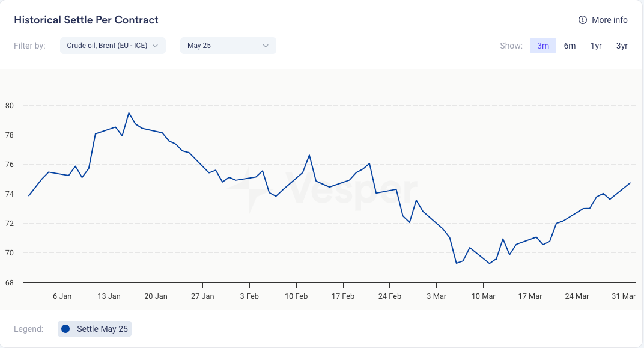Click the 31 Mar x-axis label
This screenshot has height=348, width=644.
[624, 296]
